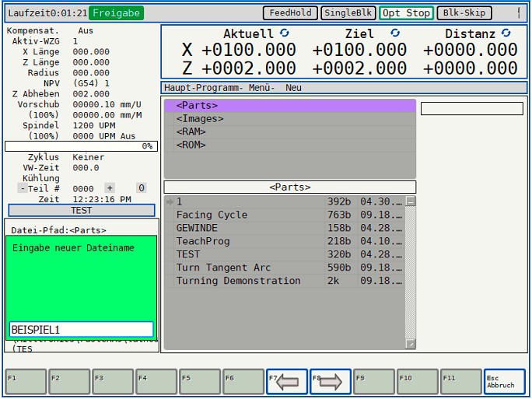532x399 pixels.
Task: Toggle Blk-Skip
Action: pyautogui.click(x=464, y=13)
